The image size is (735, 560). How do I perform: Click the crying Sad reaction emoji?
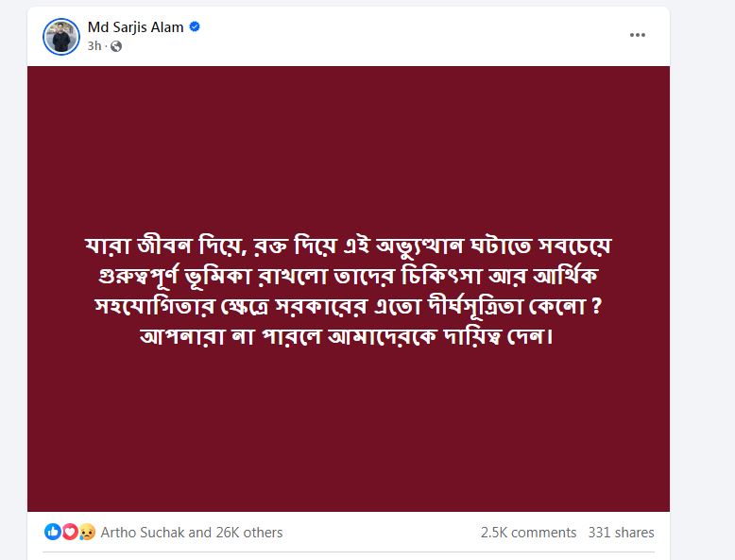(x=87, y=532)
